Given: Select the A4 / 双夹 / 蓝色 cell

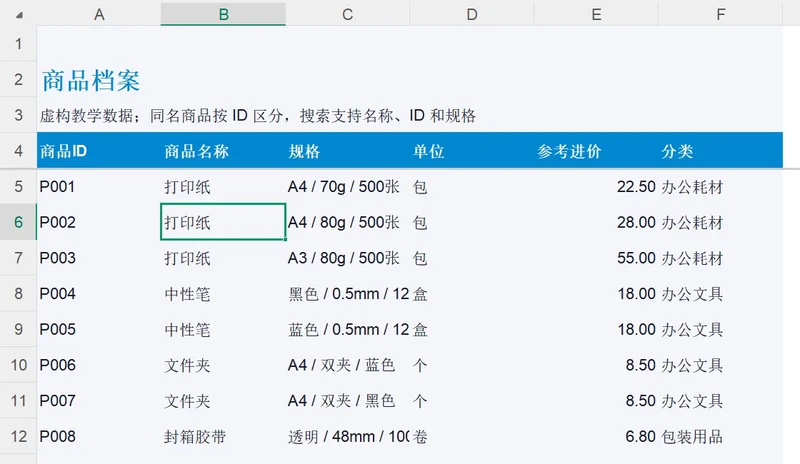Looking at the screenshot, I should click(x=347, y=365).
